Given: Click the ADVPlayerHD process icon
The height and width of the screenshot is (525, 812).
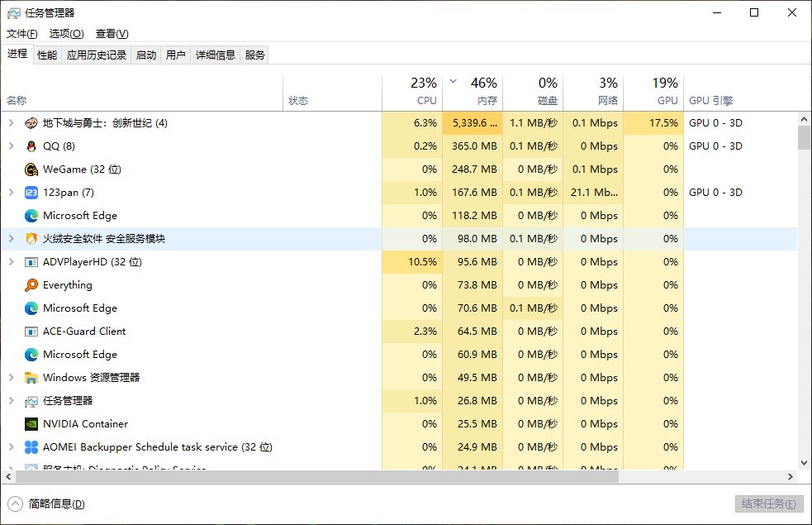Looking at the screenshot, I should 31,262.
